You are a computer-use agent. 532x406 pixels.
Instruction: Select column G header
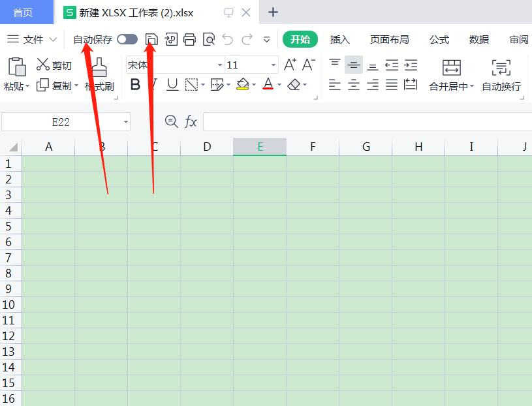(x=366, y=146)
